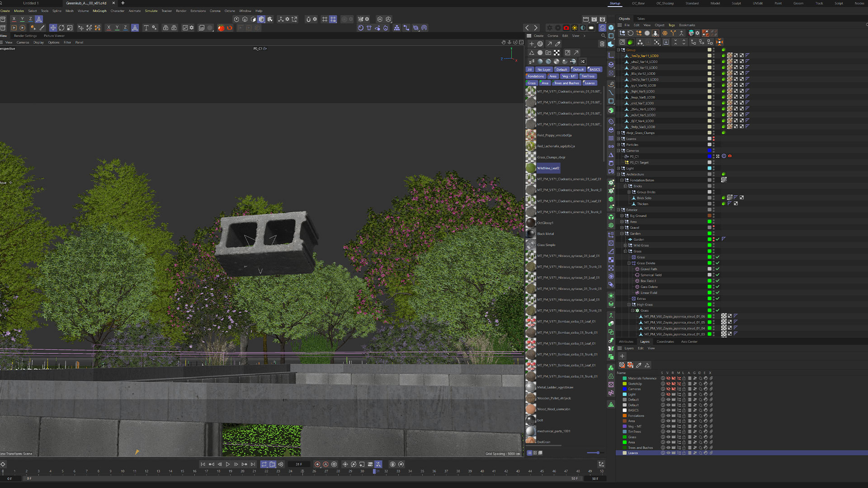
Task: Click the Corona tomato render icon
Action: click(x=221, y=28)
